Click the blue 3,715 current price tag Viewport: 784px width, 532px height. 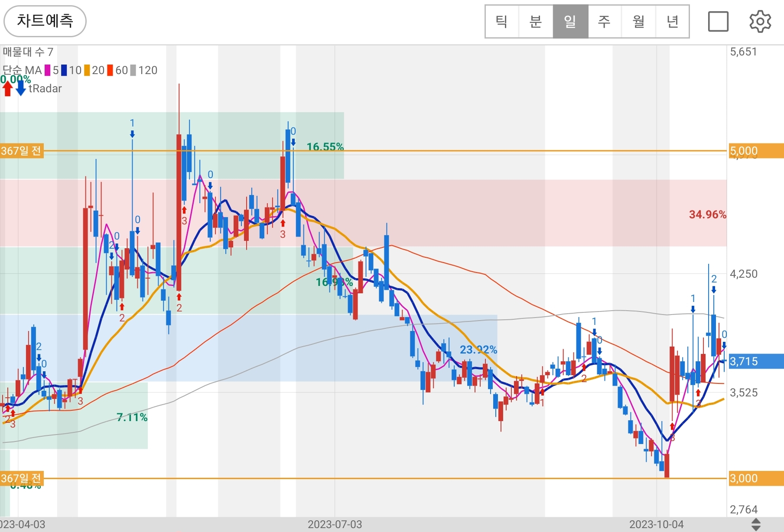click(x=756, y=361)
